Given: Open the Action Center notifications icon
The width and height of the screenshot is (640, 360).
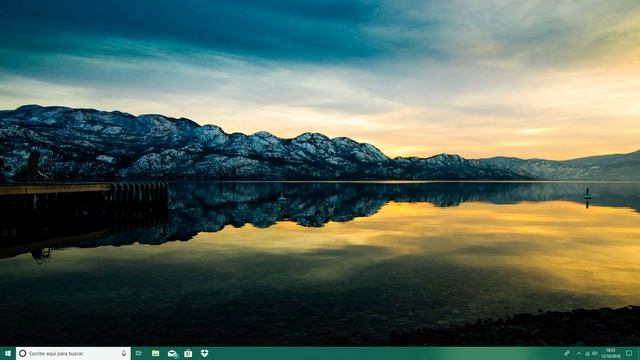Looking at the screenshot, I should pos(629,353).
